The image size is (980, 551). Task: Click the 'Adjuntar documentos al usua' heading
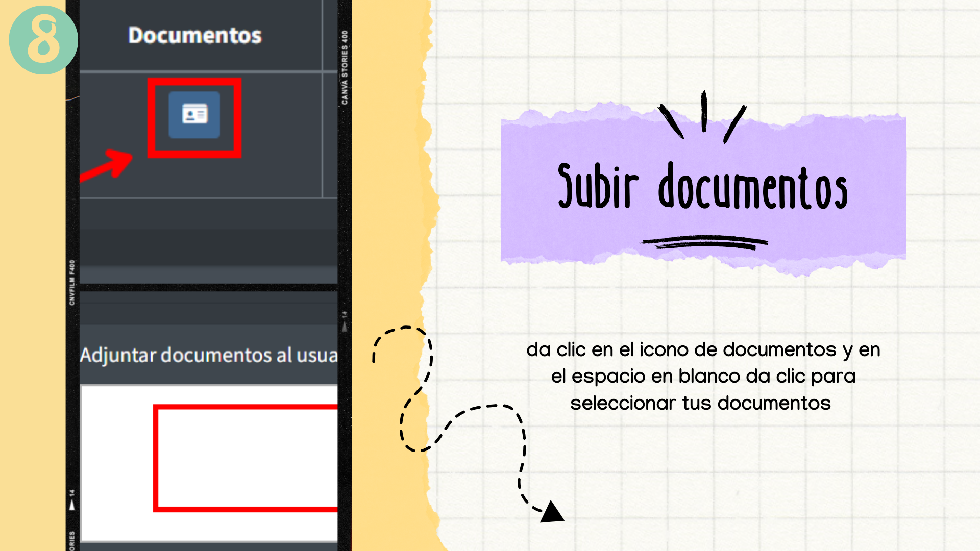208,355
